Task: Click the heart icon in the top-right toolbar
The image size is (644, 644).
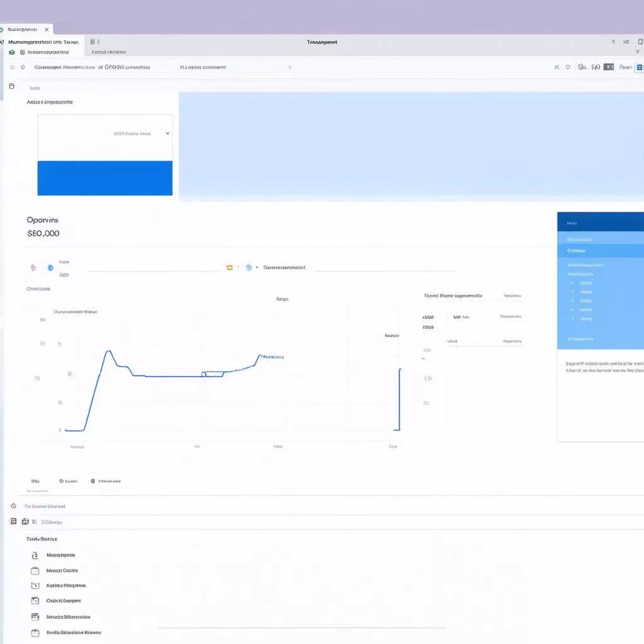Action: pos(568,67)
